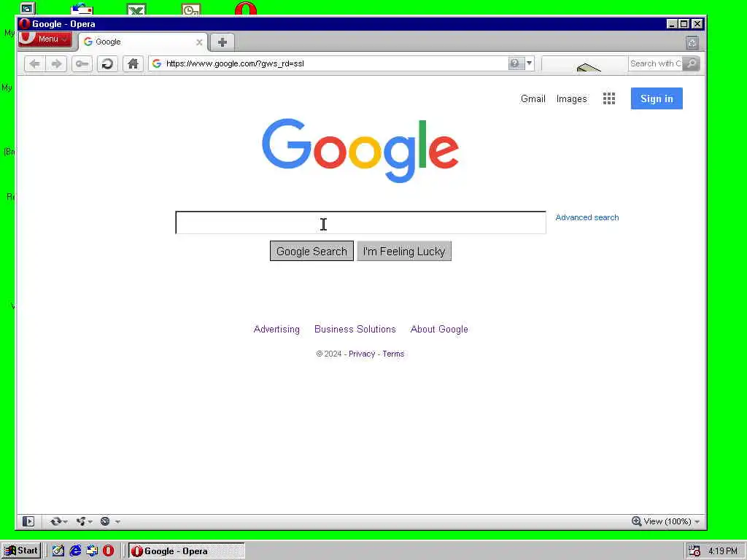Open the Gmail link
This screenshot has width=747, height=560.
click(x=533, y=98)
